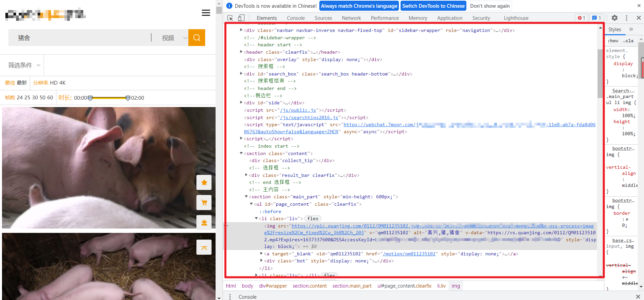Click the duration slider left handle

coord(90,98)
